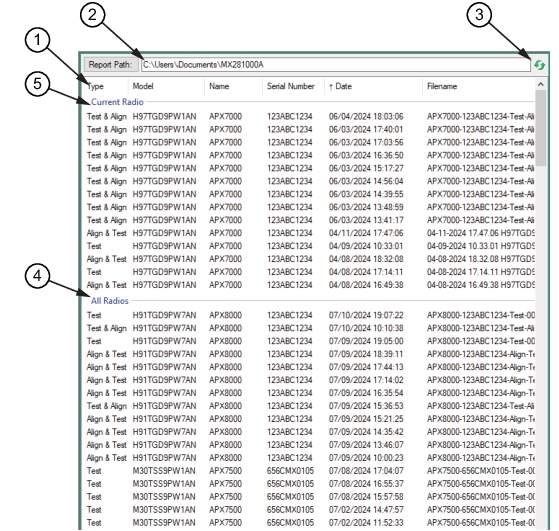Select the APX7500 report dated 07/02/2024 11:52:33
The image size is (559, 531).
(310, 523)
